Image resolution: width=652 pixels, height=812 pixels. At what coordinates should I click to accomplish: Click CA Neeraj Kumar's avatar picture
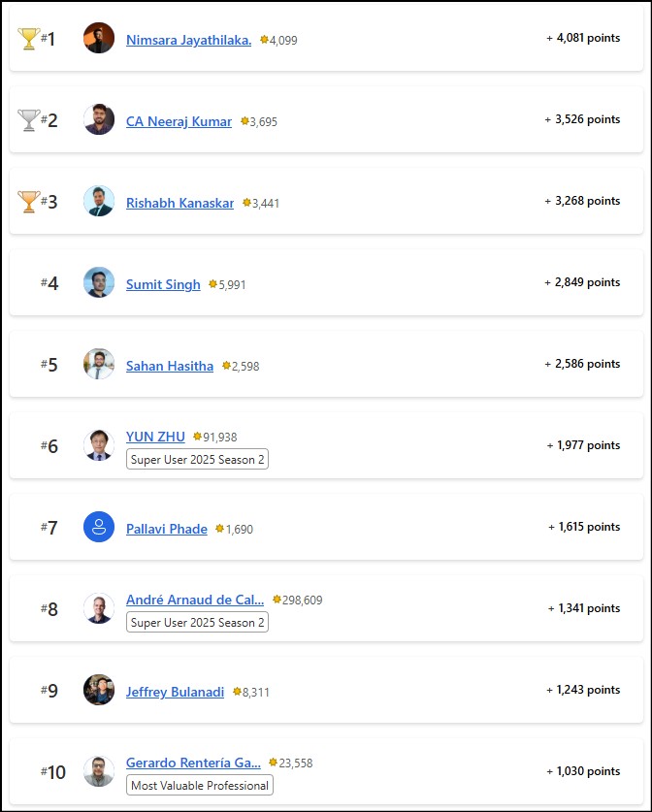[x=99, y=120]
